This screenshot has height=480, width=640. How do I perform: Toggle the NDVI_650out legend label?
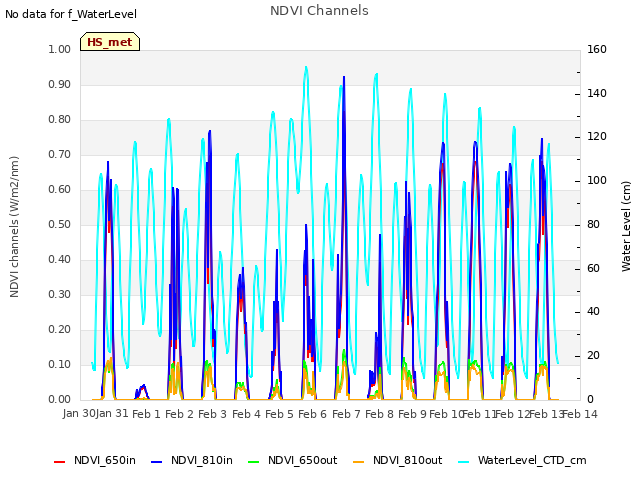pyautogui.click(x=302, y=460)
